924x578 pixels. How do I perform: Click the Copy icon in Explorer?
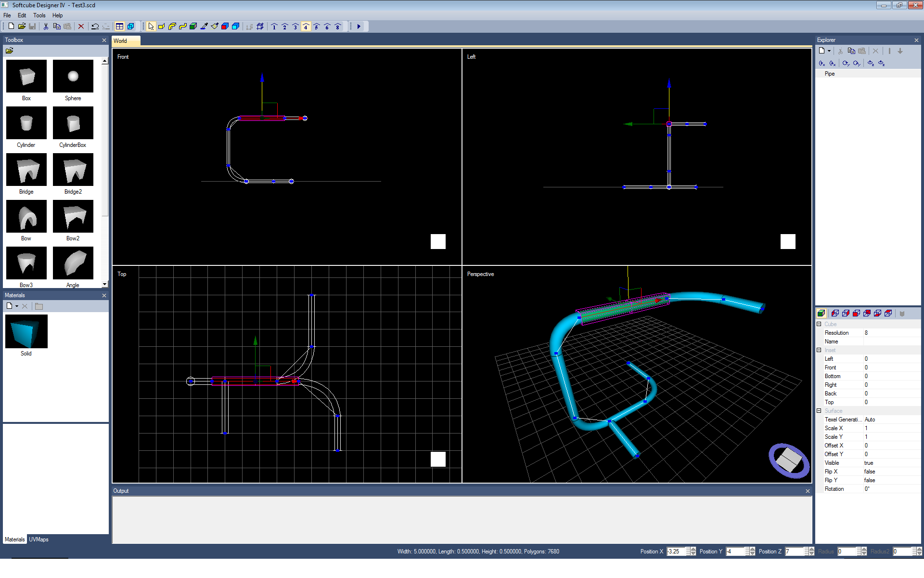coord(851,51)
